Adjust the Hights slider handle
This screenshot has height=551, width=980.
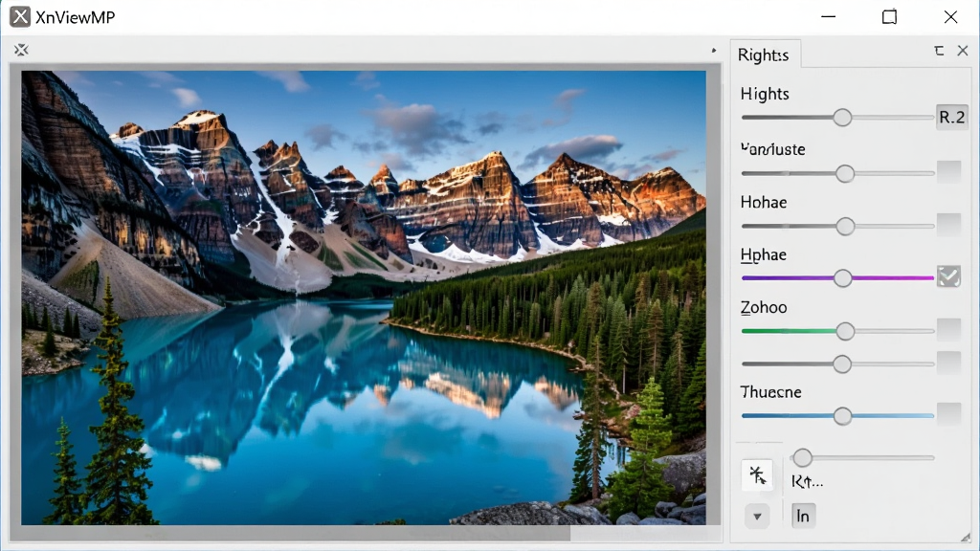point(842,117)
